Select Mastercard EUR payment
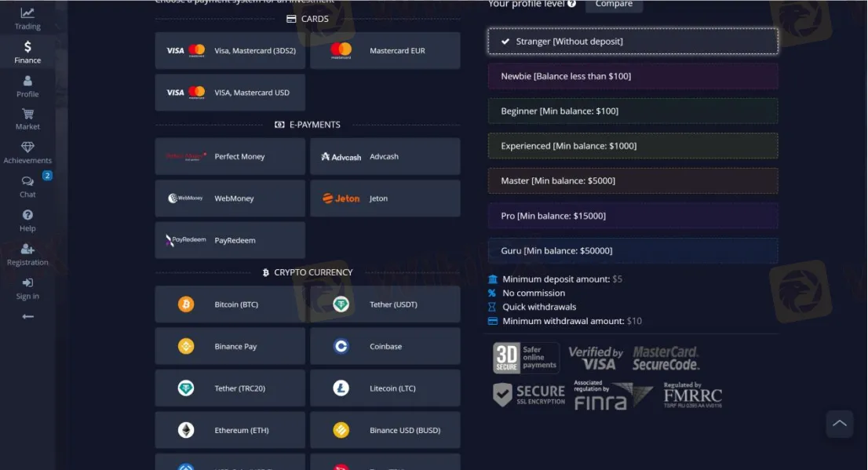 (x=385, y=50)
